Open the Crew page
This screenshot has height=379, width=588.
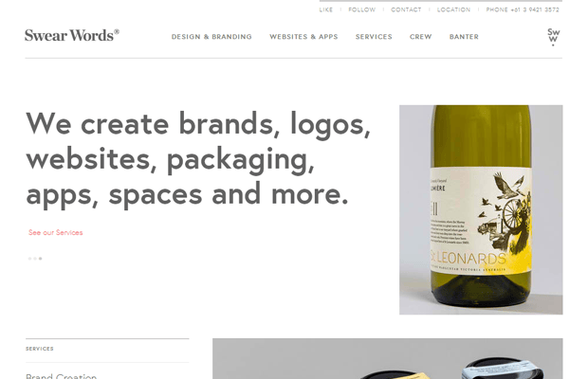point(421,37)
